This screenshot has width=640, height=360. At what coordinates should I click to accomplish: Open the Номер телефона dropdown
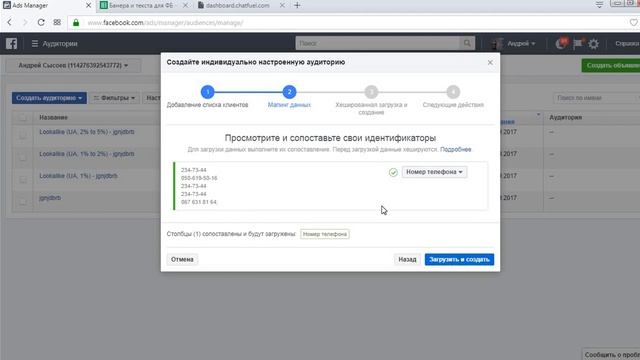pyautogui.click(x=434, y=172)
